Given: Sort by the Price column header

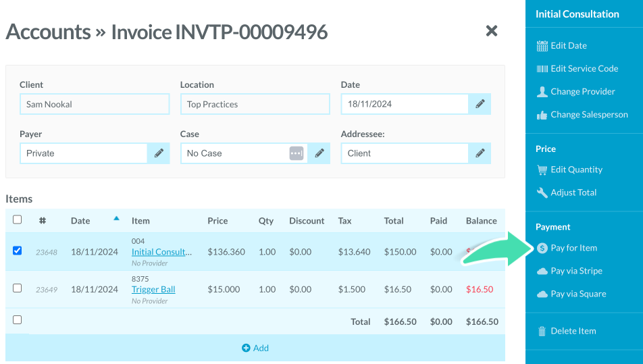Looking at the screenshot, I should pos(217,221).
